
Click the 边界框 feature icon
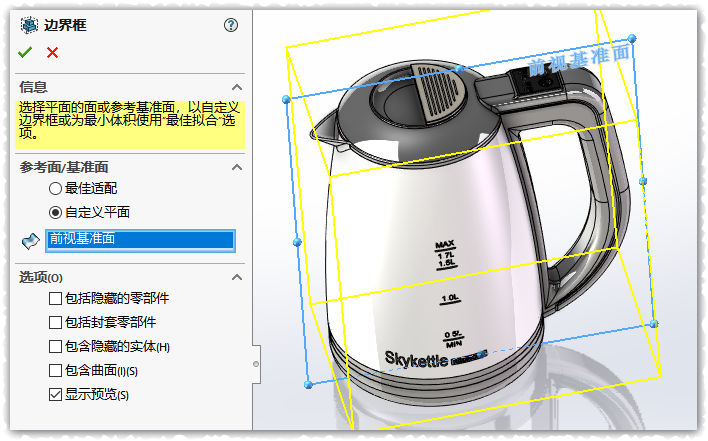29,25
